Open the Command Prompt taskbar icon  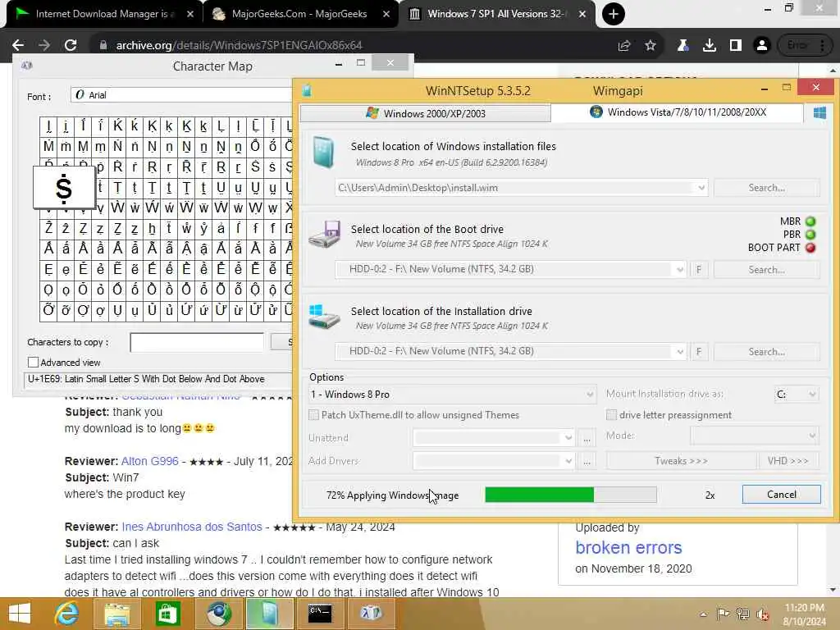320,614
